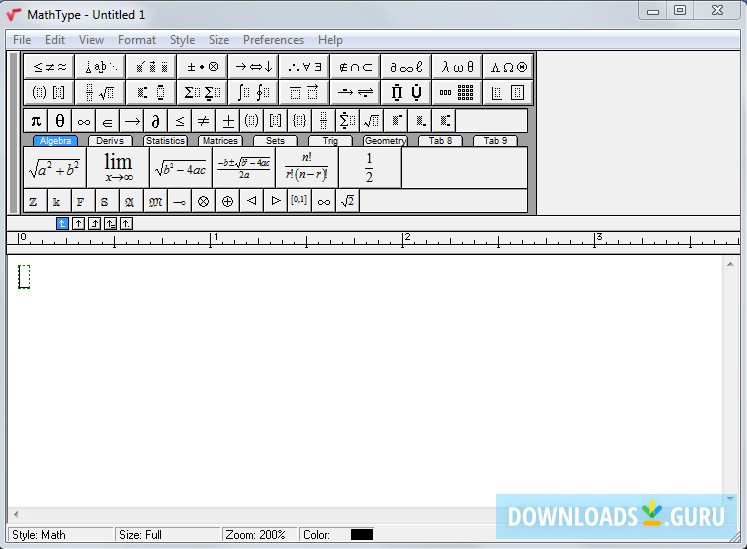This screenshot has height=549, width=747.
Task: Select the relational tab stop
Action: click(110, 224)
